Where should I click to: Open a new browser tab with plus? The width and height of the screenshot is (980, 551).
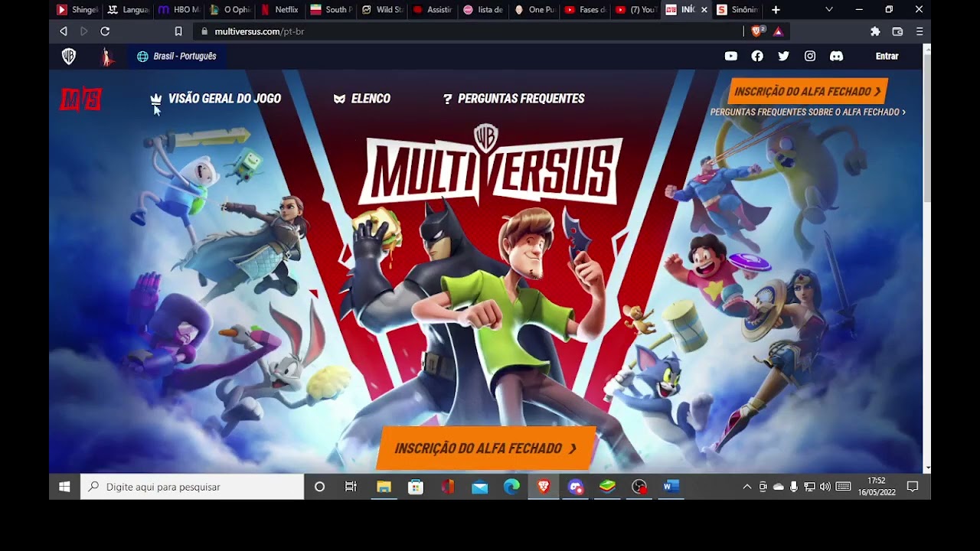pyautogui.click(x=776, y=10)
